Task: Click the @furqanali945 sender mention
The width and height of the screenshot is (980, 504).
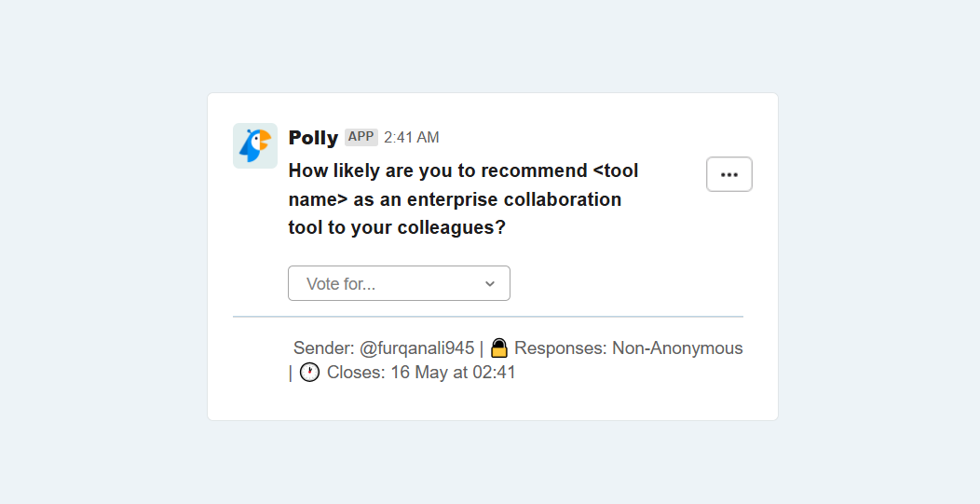Action: (x=417, y=348)
